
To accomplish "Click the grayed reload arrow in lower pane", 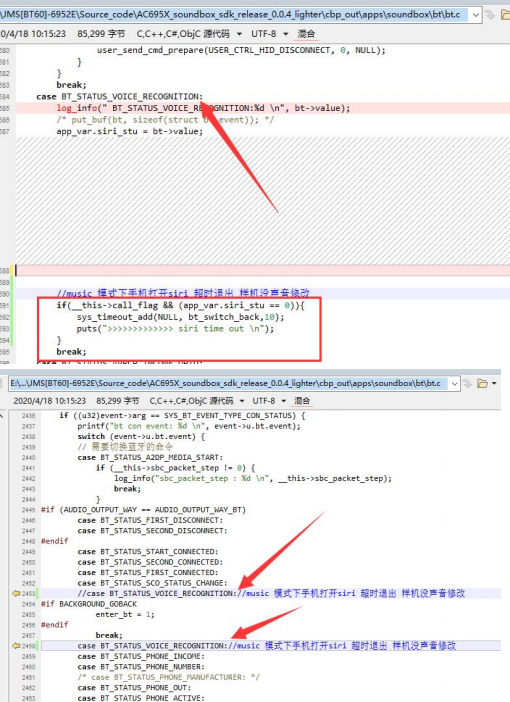I will pyautogui.click(x=467, y=383).
